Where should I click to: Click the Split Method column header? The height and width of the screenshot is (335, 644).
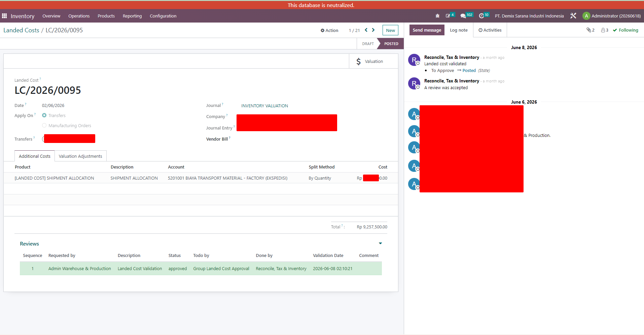(322, 167)
